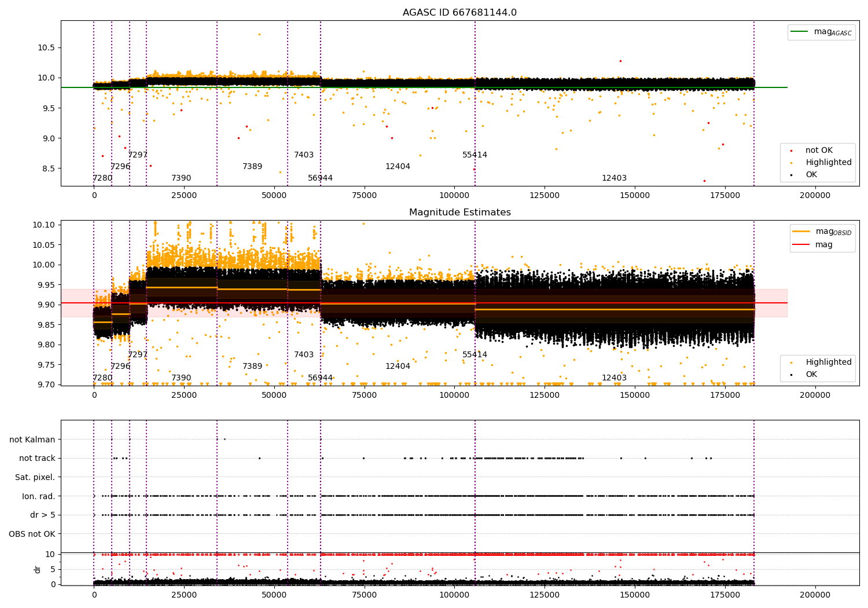Click the red 'not OK' point near 10.3 in the top plot
This screenshot has width=868, height=608.
[x=620, y=61]
